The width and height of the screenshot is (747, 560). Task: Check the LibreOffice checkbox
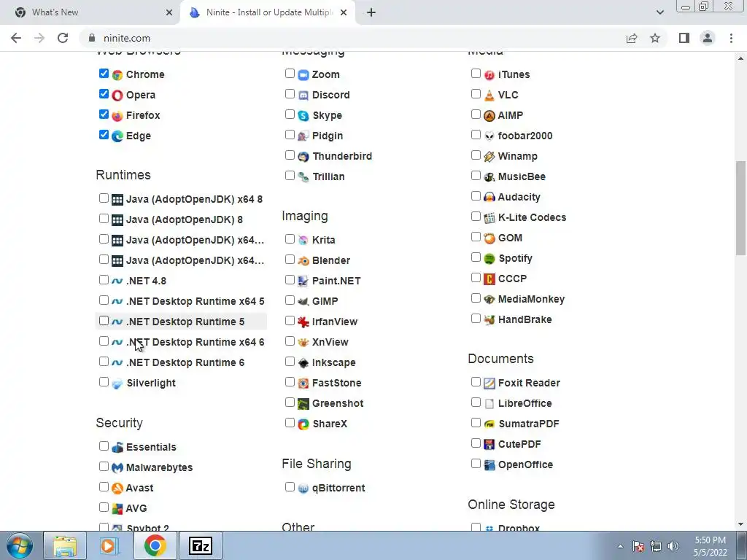476,402
